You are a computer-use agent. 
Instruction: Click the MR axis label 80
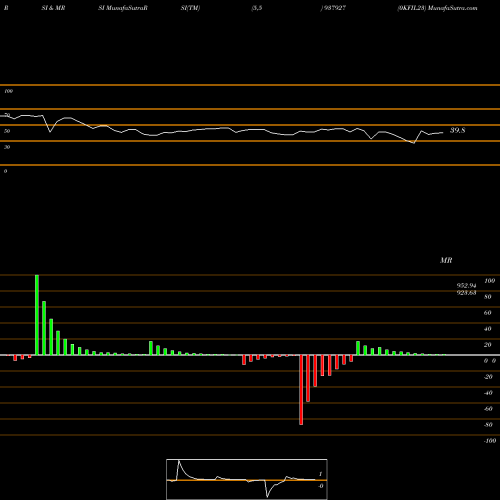tap(488, 297)
